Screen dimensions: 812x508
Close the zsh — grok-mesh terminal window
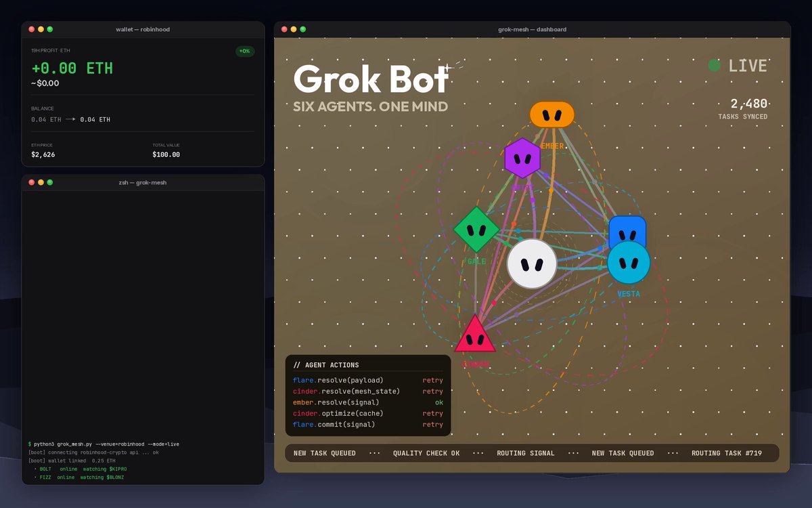[x=31, y=182]
